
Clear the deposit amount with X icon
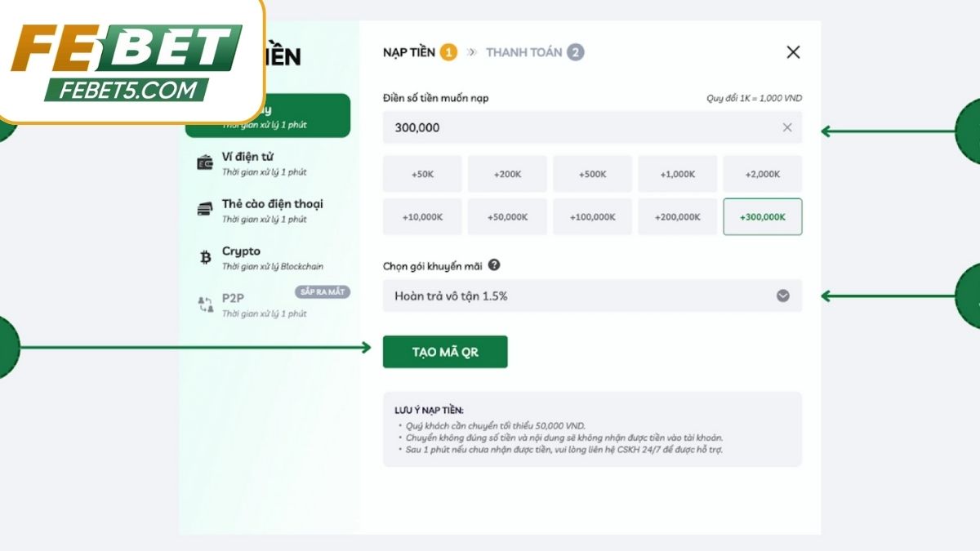[x=787, y=127]
